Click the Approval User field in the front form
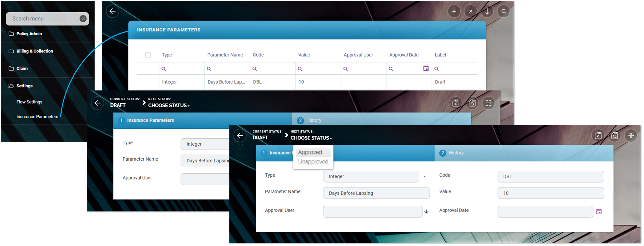This screenshot has width=644, height=246. [373, 212]
